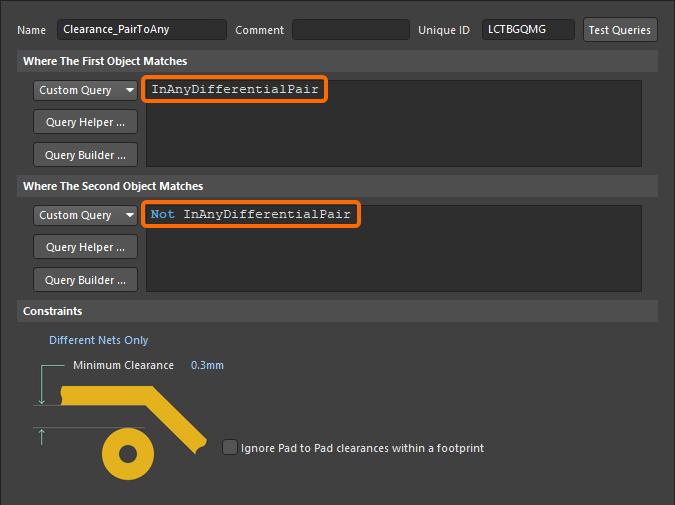The image size is (675, 505).
Task: Open first object Custom Query dropdown
Action: [x=85, y=90]
